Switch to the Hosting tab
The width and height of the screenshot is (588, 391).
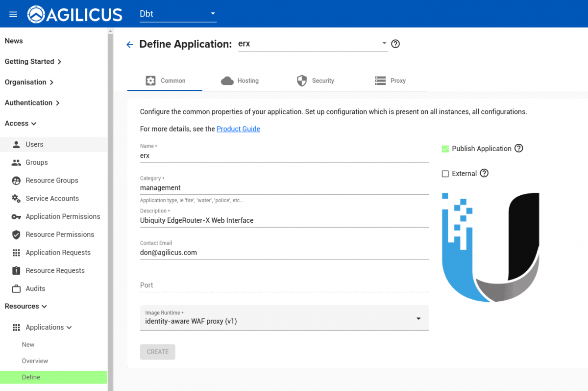coord(247,80)
